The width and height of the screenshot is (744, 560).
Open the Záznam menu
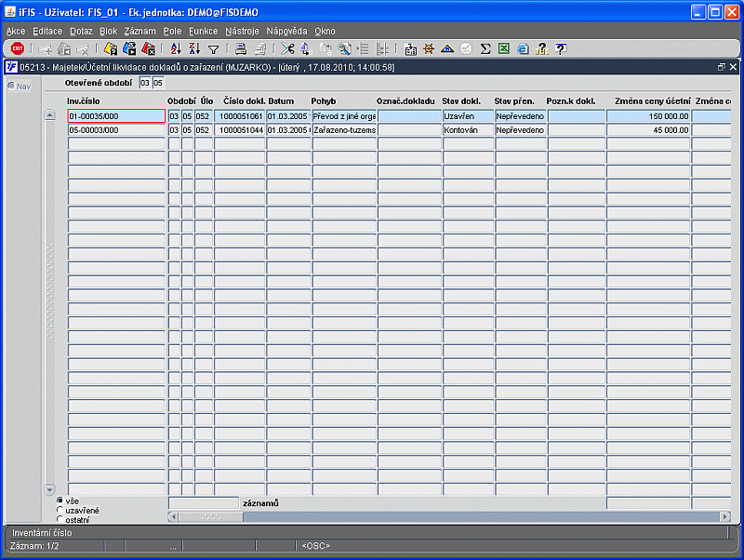(x=140, y=31)
